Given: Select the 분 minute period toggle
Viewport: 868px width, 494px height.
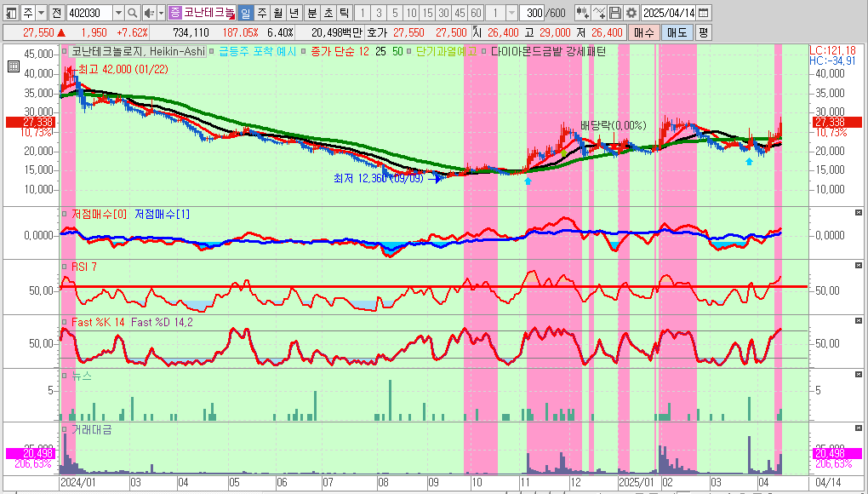Looking at the screenshot, I should (x=312, y=13).
